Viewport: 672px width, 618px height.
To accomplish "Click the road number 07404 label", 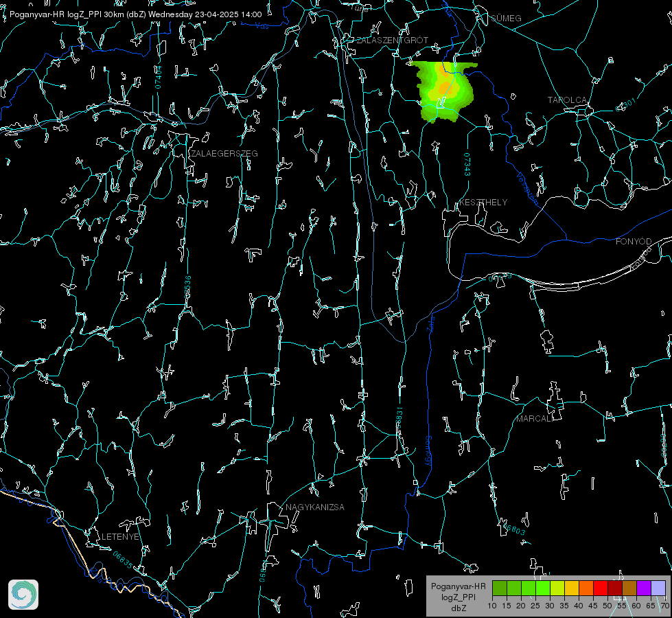I will click(159, 77).
